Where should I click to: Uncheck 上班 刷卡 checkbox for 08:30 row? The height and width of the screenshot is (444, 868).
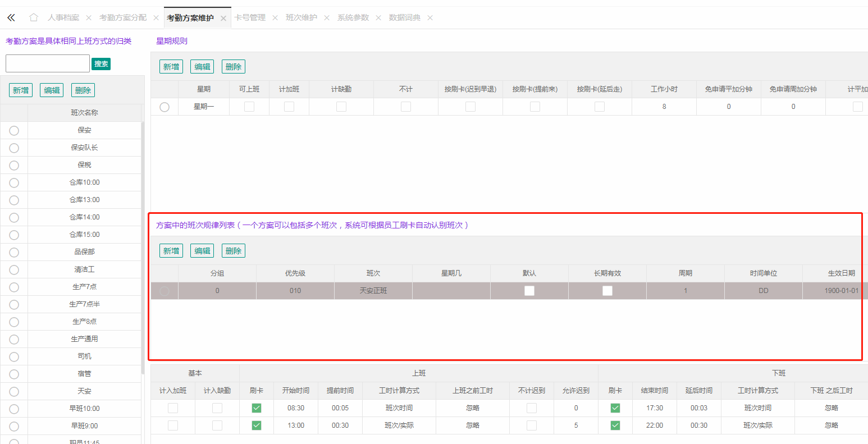[257, 408]
